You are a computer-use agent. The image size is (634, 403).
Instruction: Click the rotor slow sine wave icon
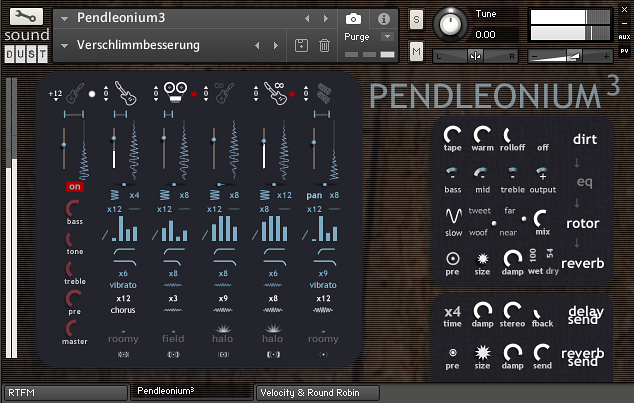[x=453, y=216]
